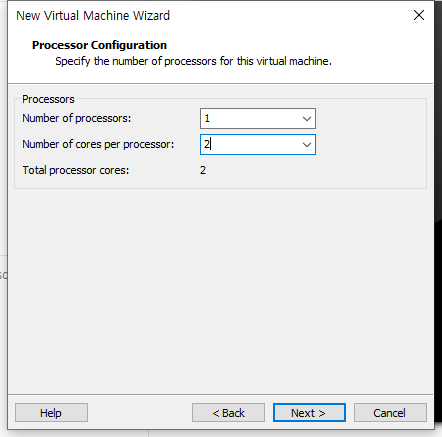The width and height of the screenshot is (442, 437).
Task: Click the Processors group label
Action: click(48, 99)
